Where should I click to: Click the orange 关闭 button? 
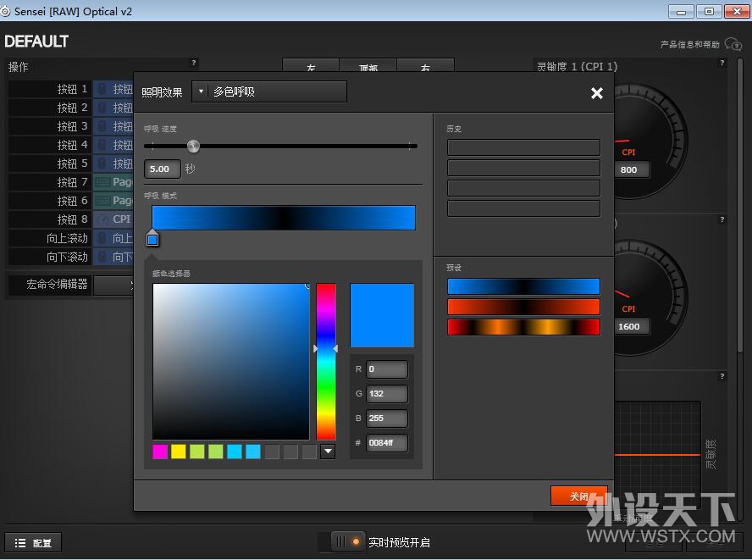[x=579, y=496]
